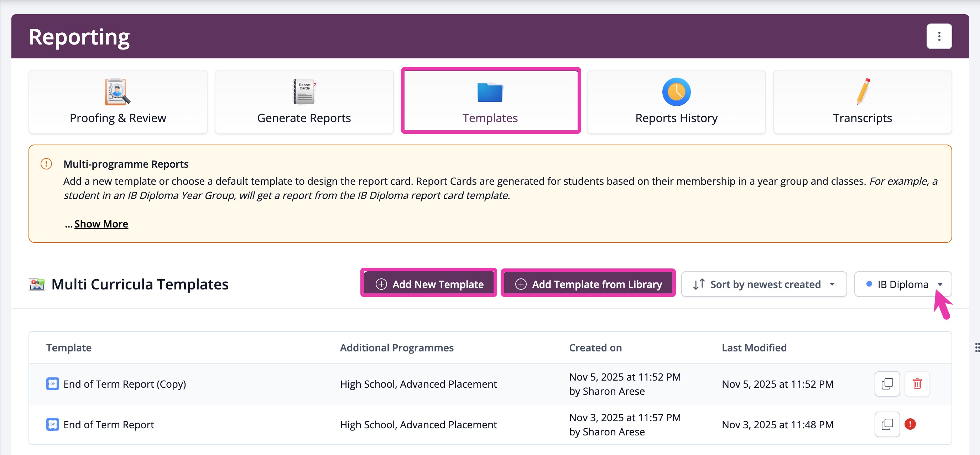Open the Generate Reports tab
This screenshot has width=980, height=455.
[x=304, y=101]
